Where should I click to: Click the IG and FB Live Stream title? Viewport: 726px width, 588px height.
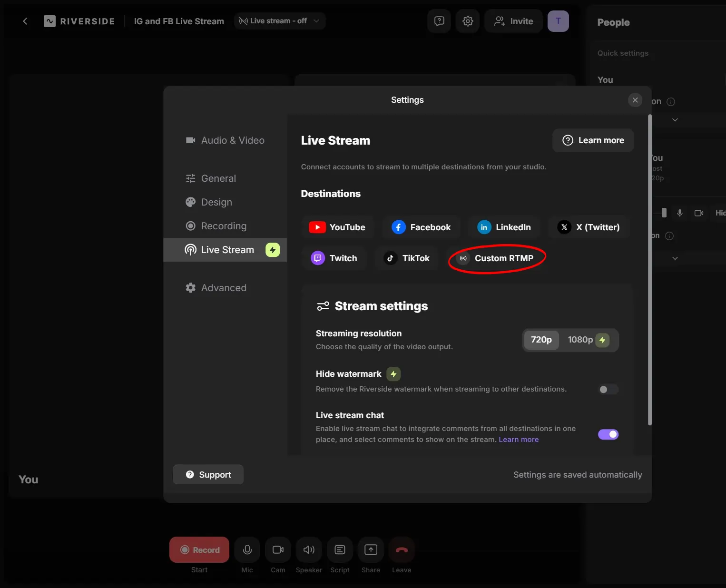[179, 21]
